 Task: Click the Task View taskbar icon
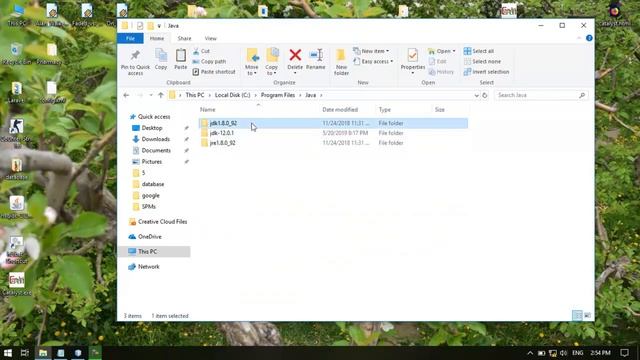point(25,353)
